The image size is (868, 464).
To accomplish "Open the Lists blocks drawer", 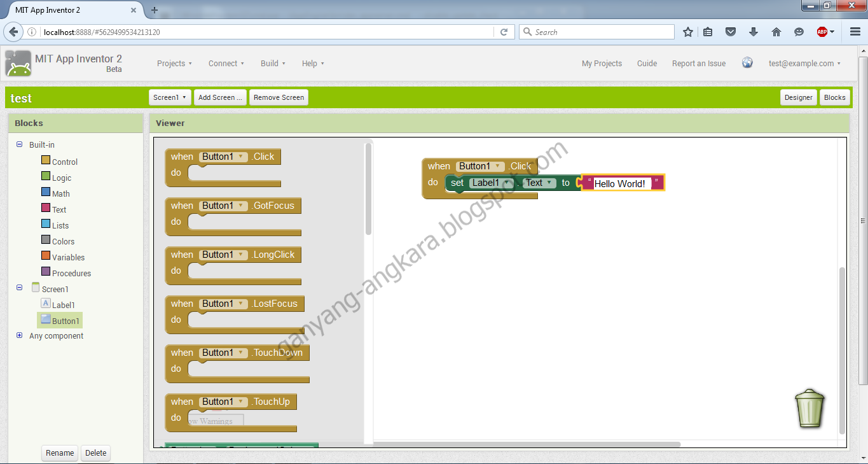I will pyautogui.click(x=60, y=225).
